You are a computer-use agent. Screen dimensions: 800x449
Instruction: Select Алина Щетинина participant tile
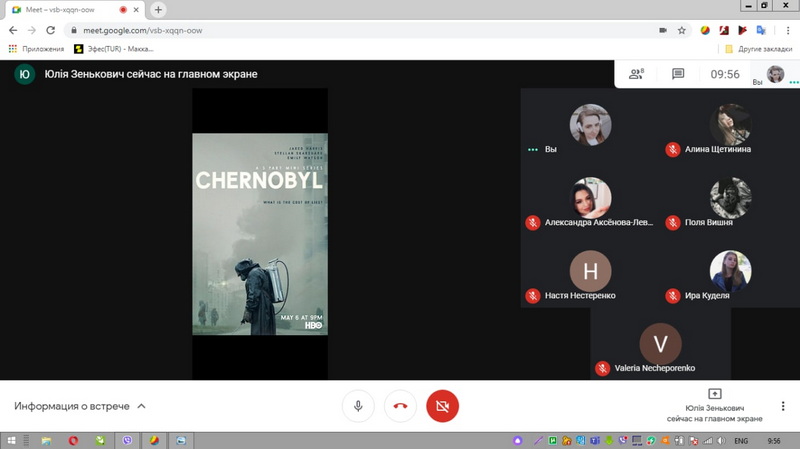pyautogui.click(x=730, y=125)
